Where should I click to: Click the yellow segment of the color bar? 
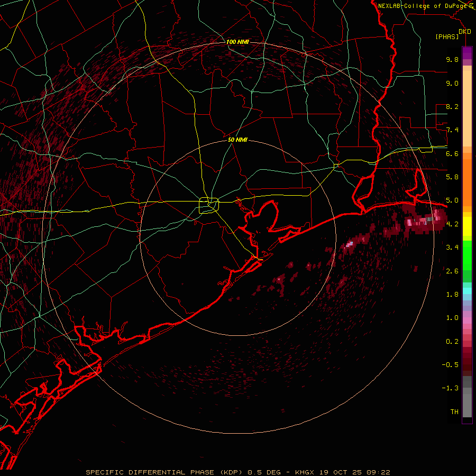(467, 226)
